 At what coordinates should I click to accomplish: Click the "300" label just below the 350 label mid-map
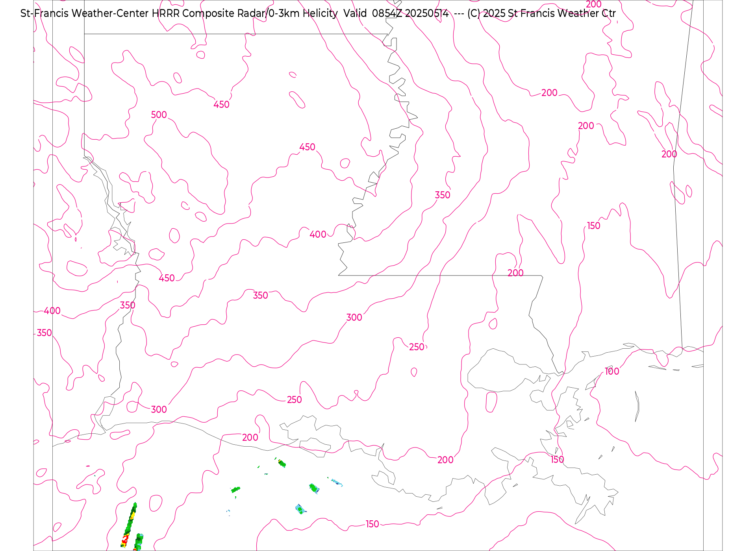coord(354,318)
